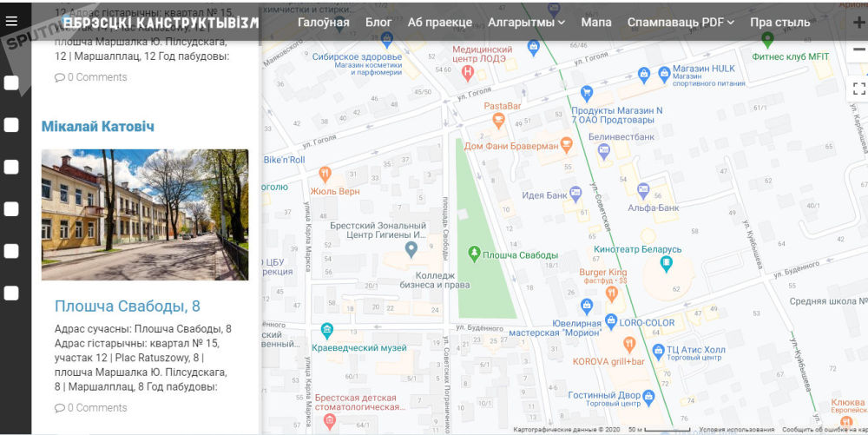Open the Плошча Свабоды, 8 article link
Screen dimensions: 868x435
coord(127,306)
